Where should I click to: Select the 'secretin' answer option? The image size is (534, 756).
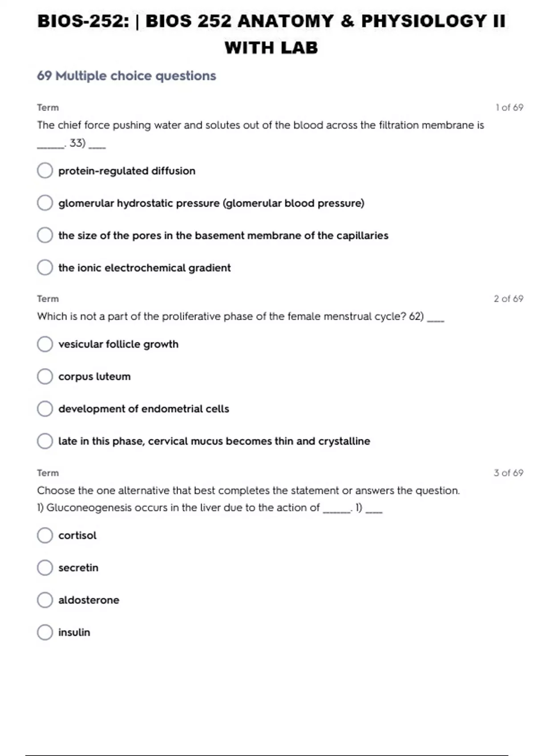pyautogui.click(x=45, y=568)
